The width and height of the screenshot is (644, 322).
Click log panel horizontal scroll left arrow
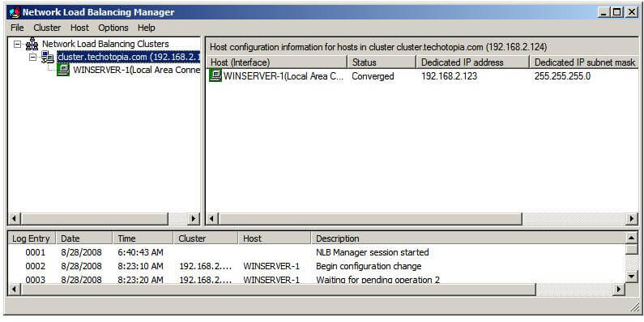[15, 290]
